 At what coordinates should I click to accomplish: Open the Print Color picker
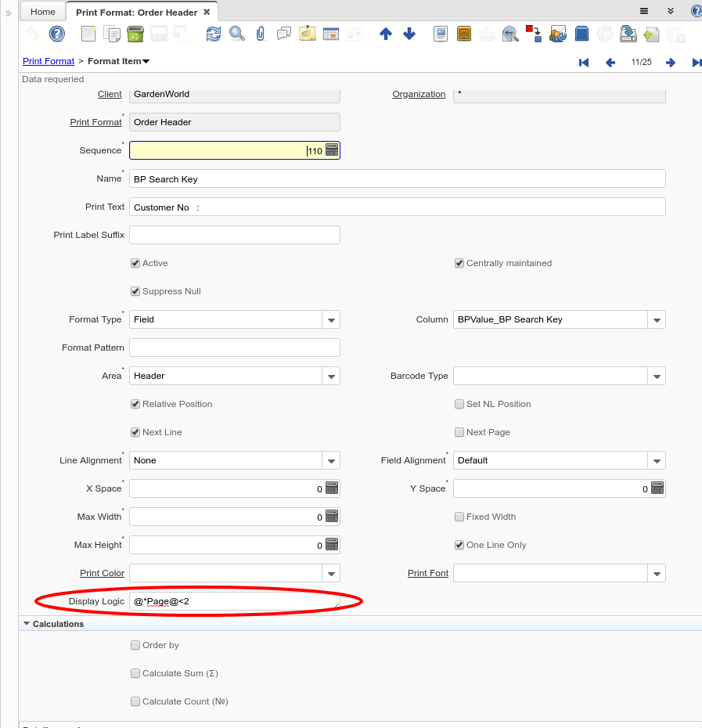coord(331,573)
